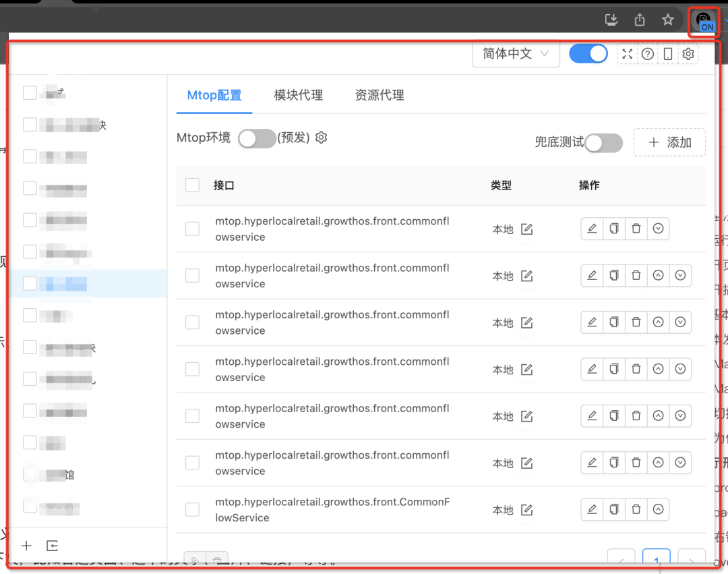Bookmark the page with the star icon
This screenshot has height=574, width=728.
(667, 20)
